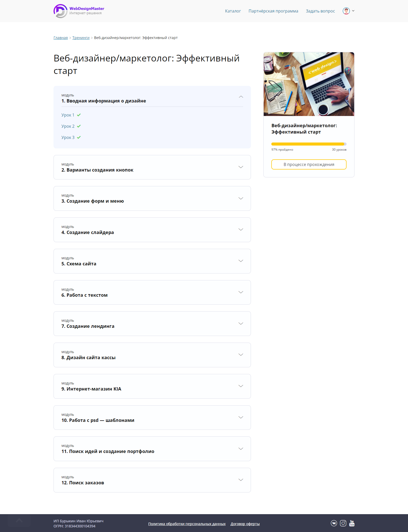Image resolution: width=408 pixels, height=532 pixels.
Task: Click the web design course thumbnail image
Action: [309, 84]
